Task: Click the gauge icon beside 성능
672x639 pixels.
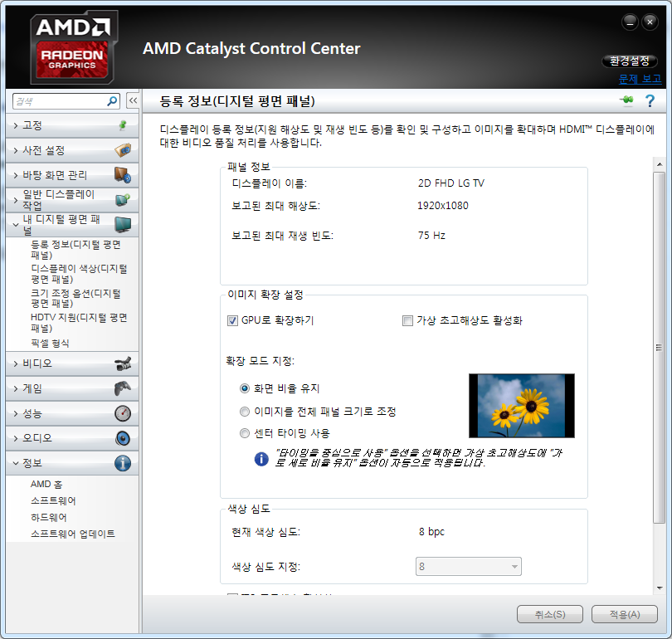Action: (123, 413)
